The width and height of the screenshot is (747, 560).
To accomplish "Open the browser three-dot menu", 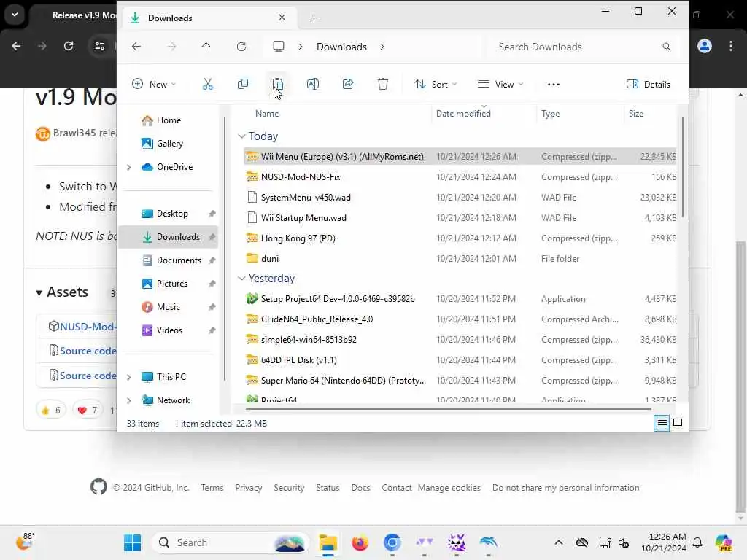I will pyautogui.click(x=731, y=46).
